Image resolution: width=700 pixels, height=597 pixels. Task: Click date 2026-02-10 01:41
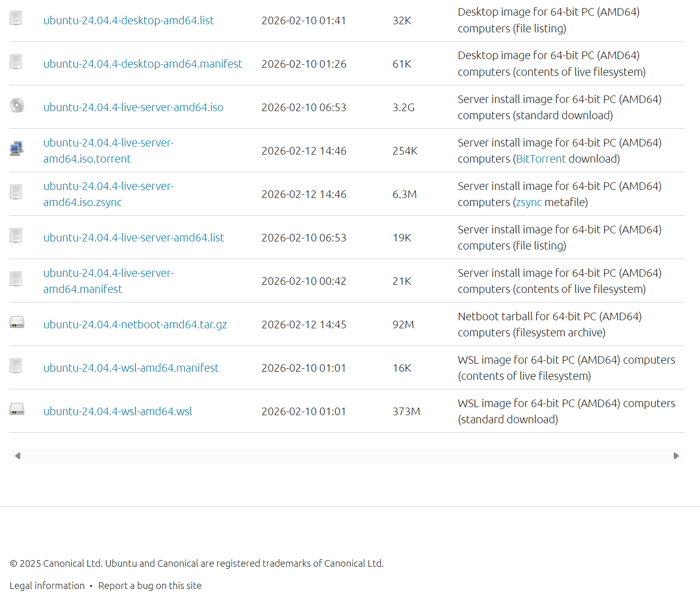(304, 20)
